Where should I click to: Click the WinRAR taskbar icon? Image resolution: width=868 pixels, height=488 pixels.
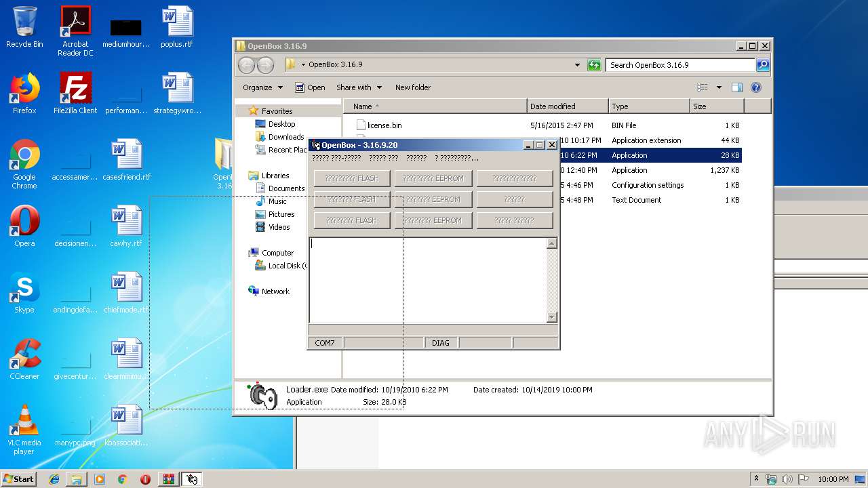168,479
